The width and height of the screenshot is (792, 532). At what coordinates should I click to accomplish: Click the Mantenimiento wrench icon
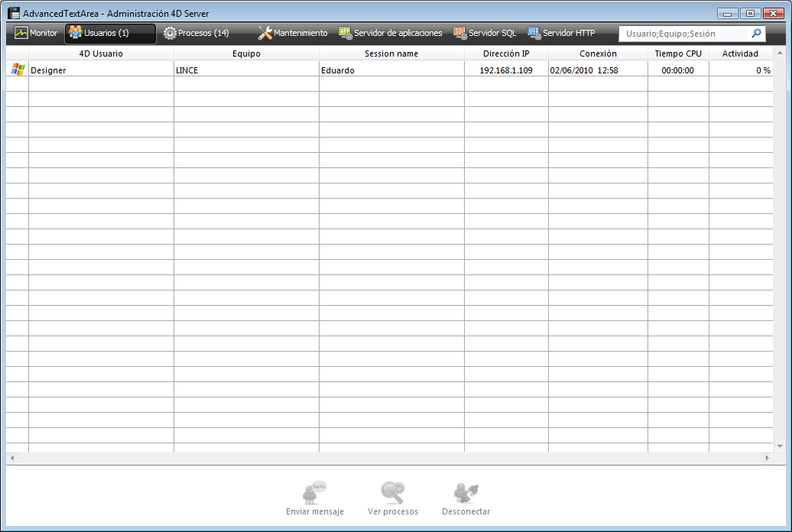point(265,33)
